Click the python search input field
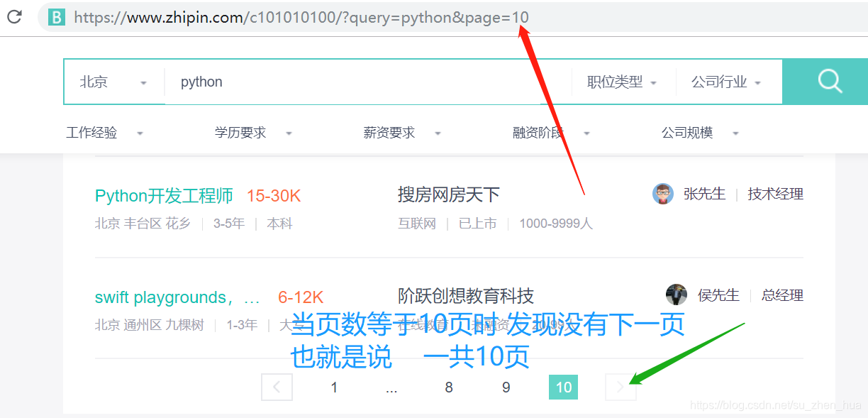 pos(368,82)
